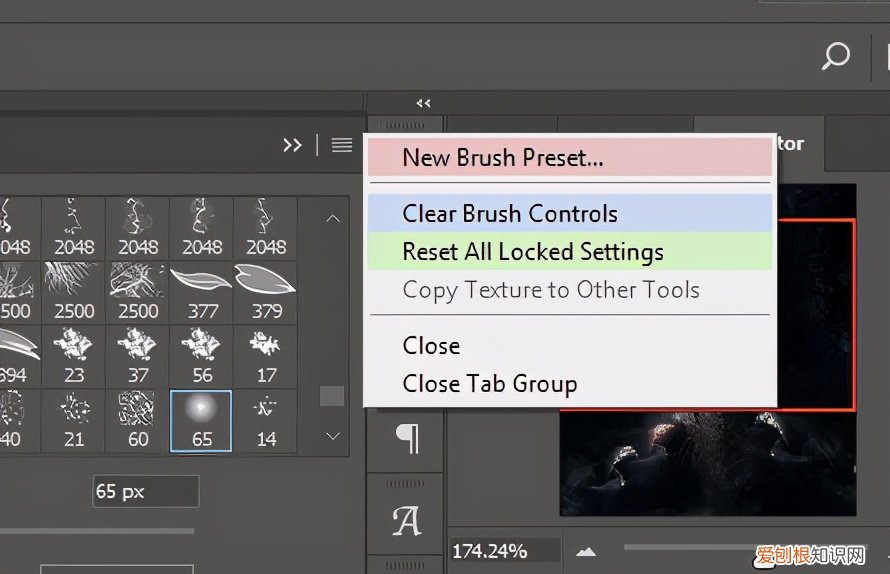Screen dimensions: 890x574
Task: Open the brush panel flyout menu icon
Action: 342,145
